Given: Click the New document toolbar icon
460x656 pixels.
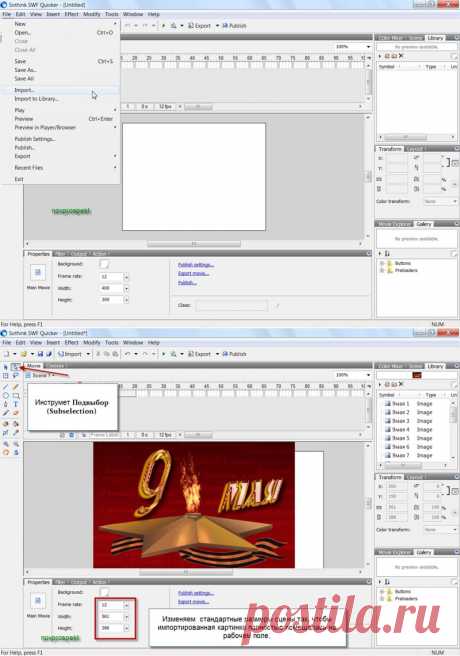Looking at the screenshot, I should pyautogui.click(x=6, y=354).
